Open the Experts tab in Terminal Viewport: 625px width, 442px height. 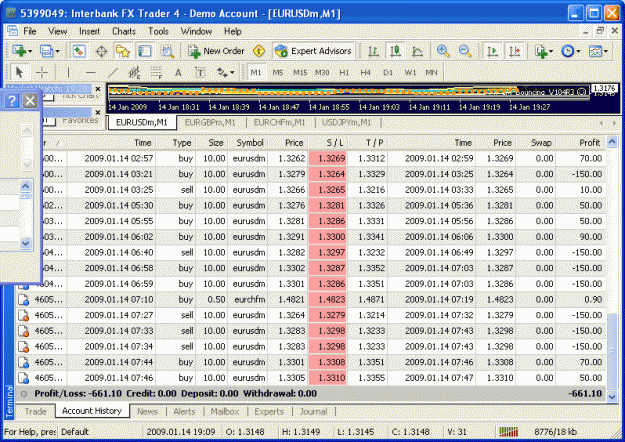(x=269, y=412)
